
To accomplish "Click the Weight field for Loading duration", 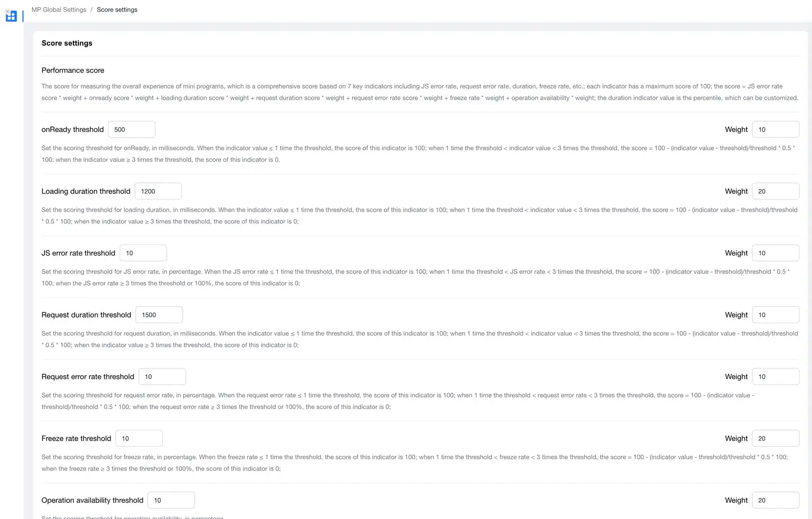I will [775, 191].
